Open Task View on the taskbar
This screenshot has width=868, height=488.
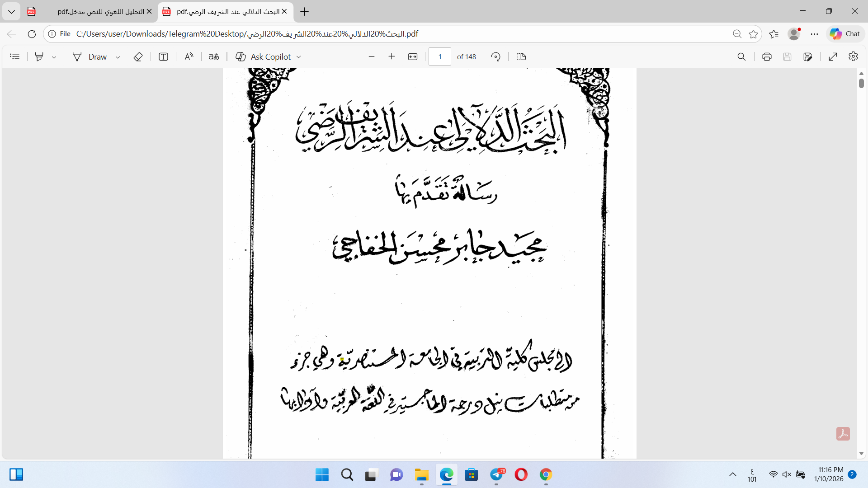coord(371,474)
